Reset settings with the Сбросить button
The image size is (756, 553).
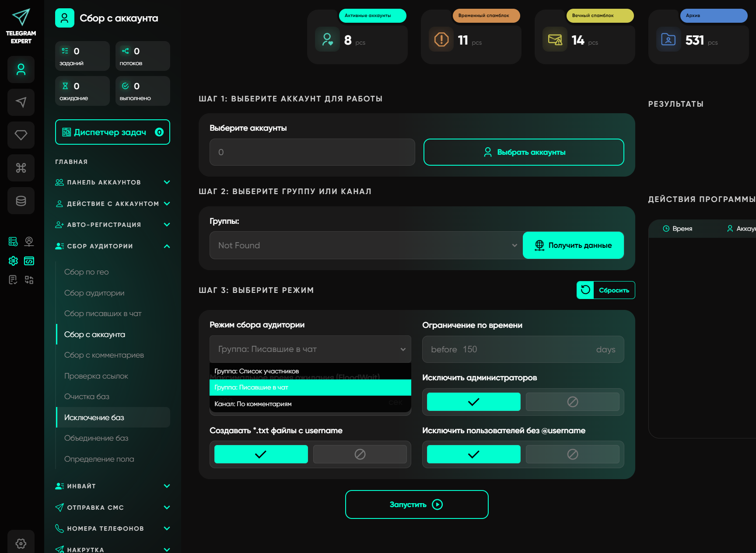click(606, 290)
